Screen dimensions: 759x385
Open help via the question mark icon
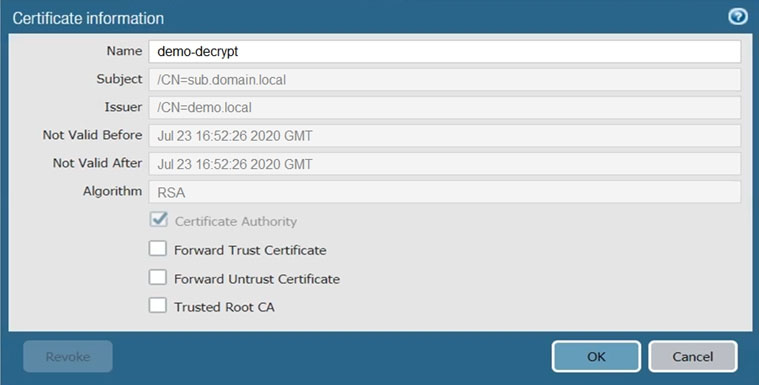(x=738, y=17)
